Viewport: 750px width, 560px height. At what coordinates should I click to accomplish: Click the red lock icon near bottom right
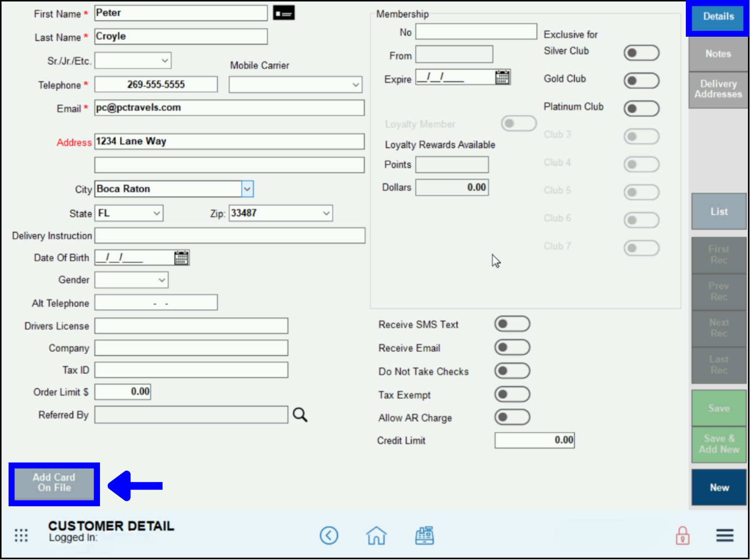pos(683,536)
